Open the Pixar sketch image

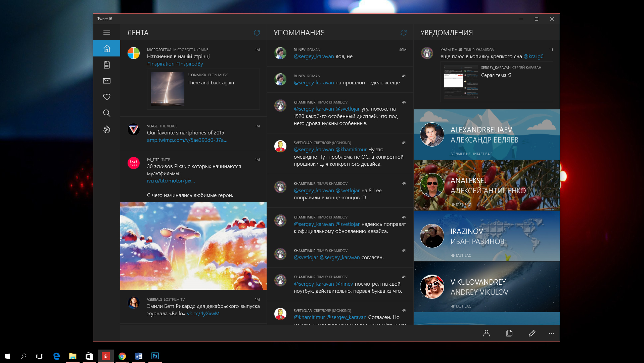click(x=193, y=246)
